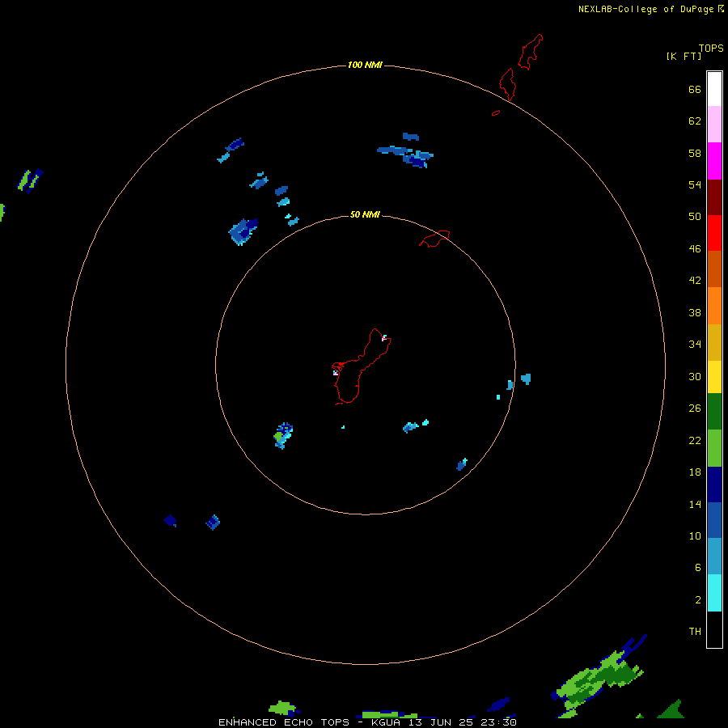Click the 10 value on the legend
This screenshot has height=728, width=728.
point(695,535)
